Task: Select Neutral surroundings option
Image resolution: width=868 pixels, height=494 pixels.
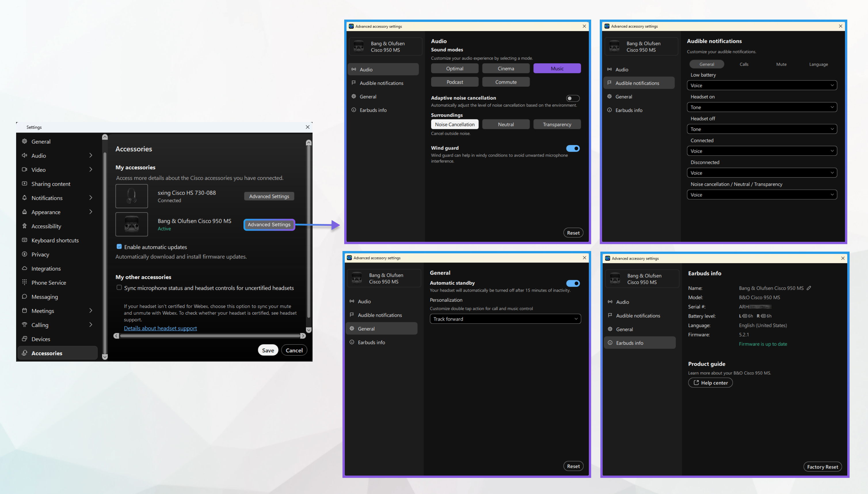Action: (506, 124)
